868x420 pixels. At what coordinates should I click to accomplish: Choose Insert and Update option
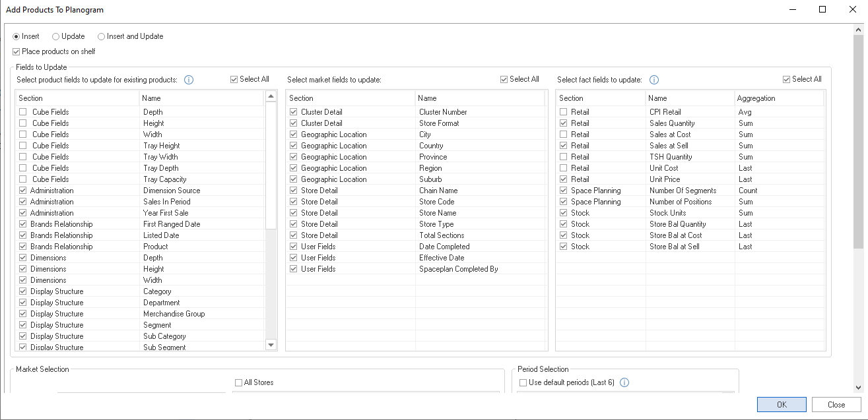[102, 36]
